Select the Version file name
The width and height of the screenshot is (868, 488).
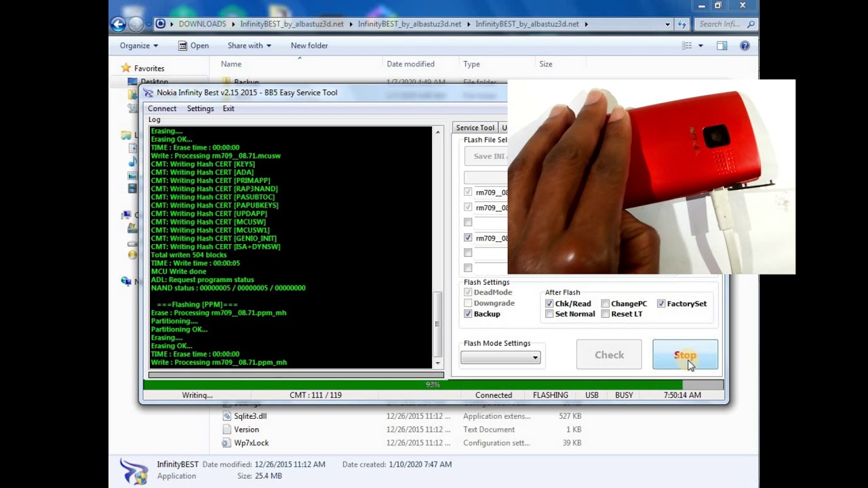tap(246, 430)
